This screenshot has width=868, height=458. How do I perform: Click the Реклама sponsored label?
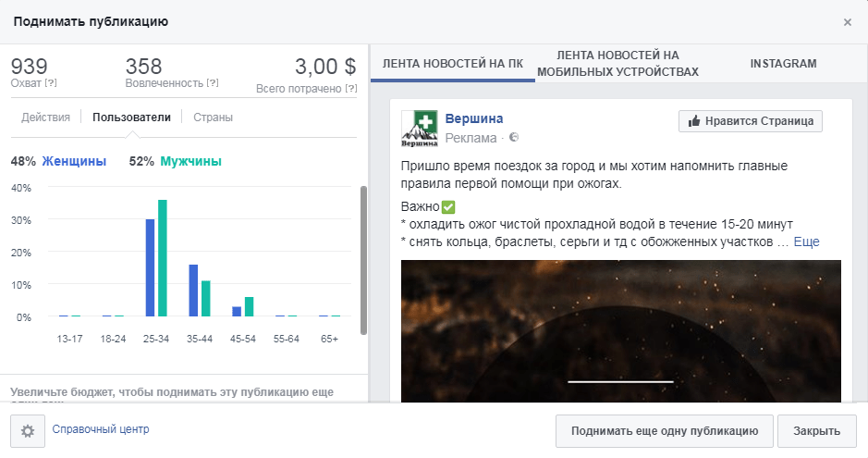[x=471, y=138]
